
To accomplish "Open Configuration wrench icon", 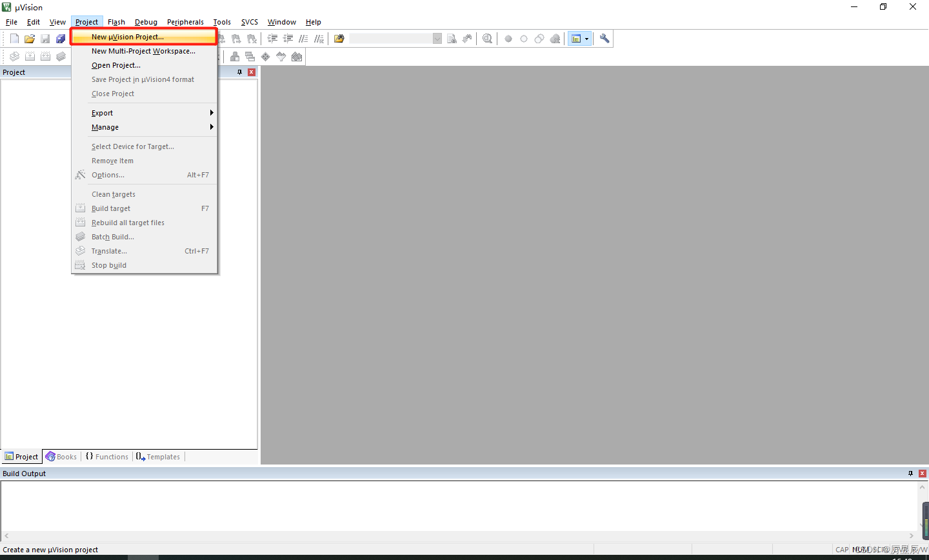I will pyautogui.click(x=604, y=39).
